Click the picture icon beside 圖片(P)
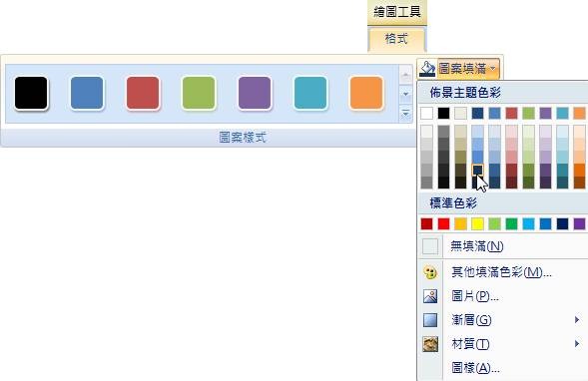 (430, 296)
